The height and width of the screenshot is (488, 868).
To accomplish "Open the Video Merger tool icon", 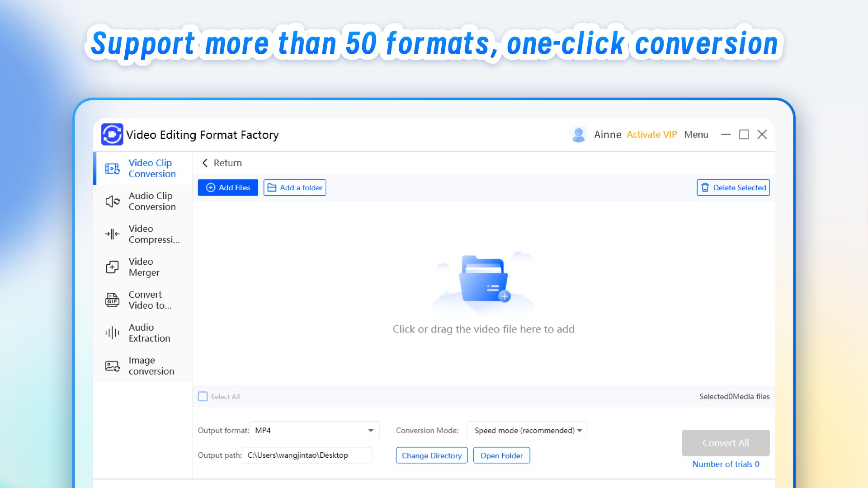I will coord(112,267).
